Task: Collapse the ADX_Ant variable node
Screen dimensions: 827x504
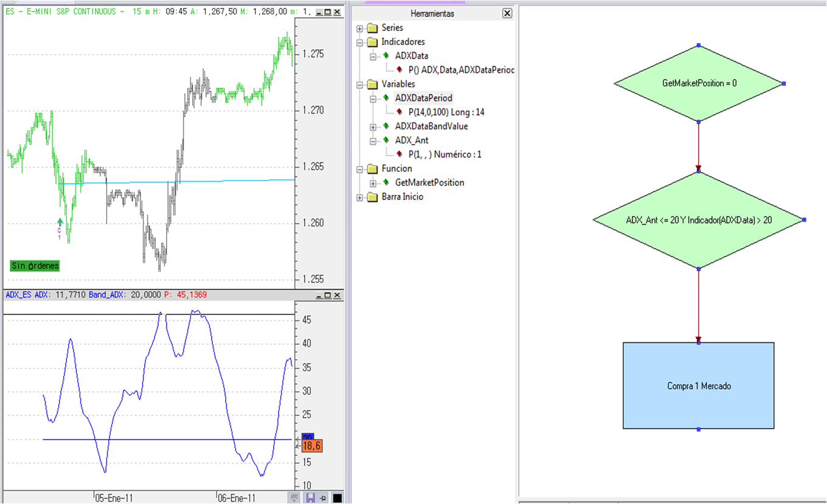Action: [373, 140]
